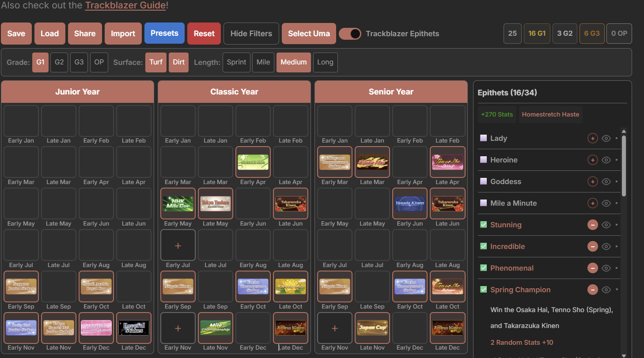Select the Tokyo Sports Hai Junior Stakes race

59,328
